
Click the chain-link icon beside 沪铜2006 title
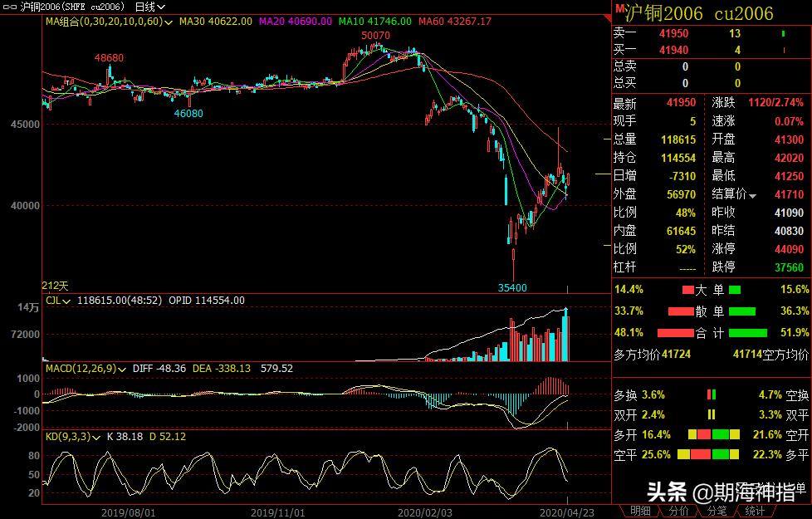click(10, 7)
